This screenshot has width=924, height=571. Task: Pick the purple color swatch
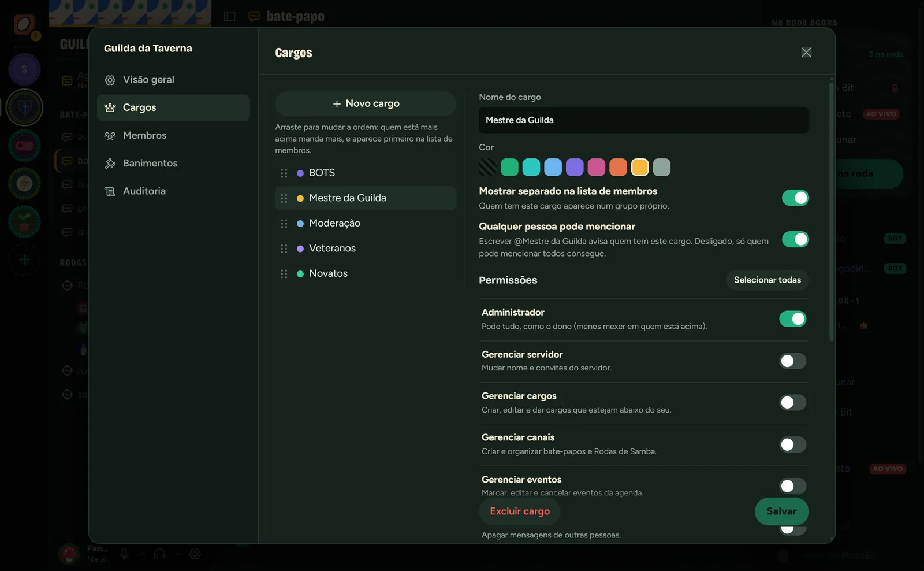coord(575,167)
